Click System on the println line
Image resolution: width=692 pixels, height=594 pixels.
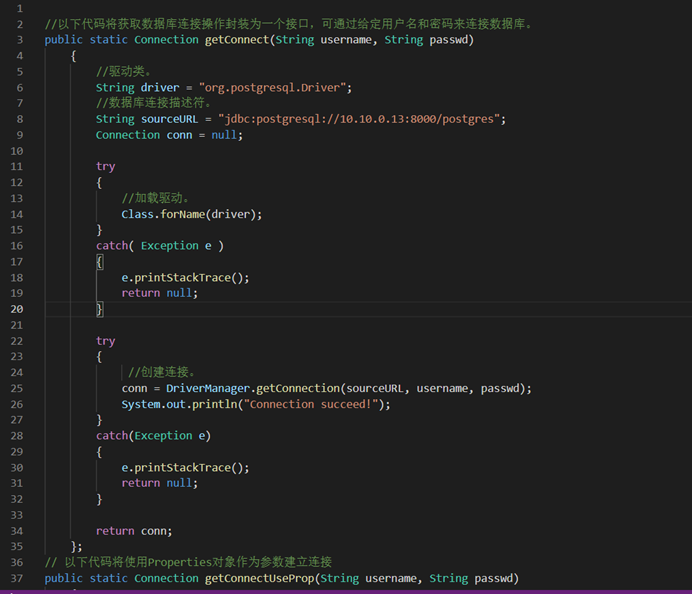[141, 404]
